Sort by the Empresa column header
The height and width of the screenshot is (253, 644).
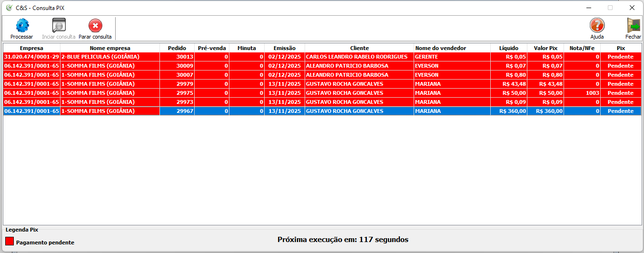(x=31, y=48)
